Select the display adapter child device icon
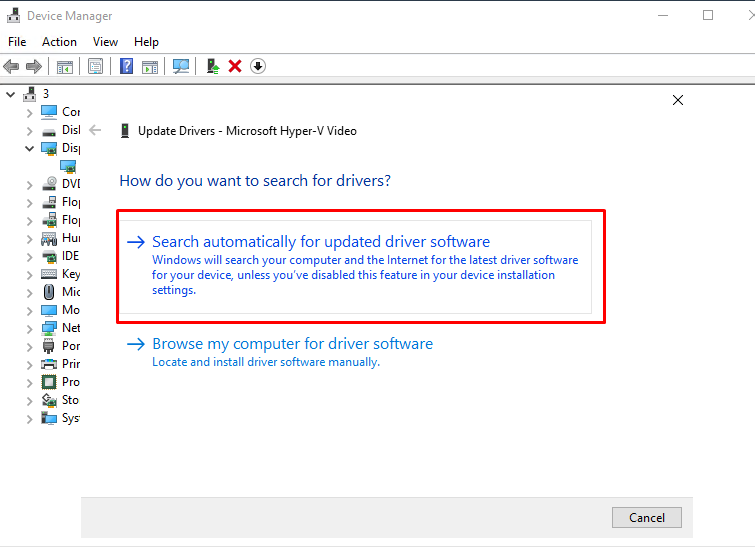The width and height of the screenshot is (755, 548). pos(68,167)
